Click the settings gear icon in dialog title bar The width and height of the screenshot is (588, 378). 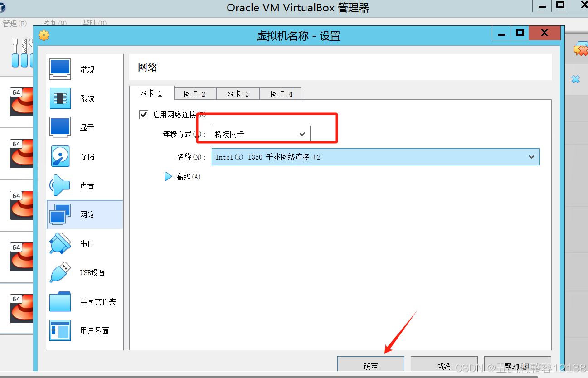(x=44, y=35)
